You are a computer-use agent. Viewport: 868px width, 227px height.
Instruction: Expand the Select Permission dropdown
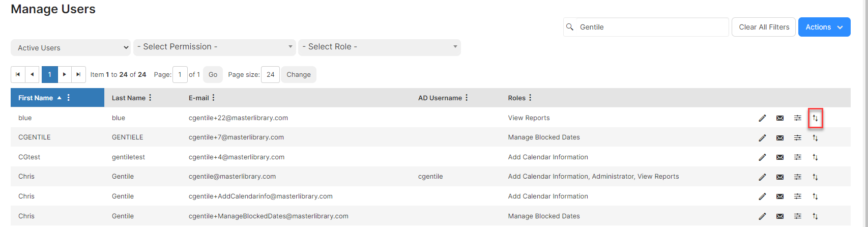tap(215, 47)
